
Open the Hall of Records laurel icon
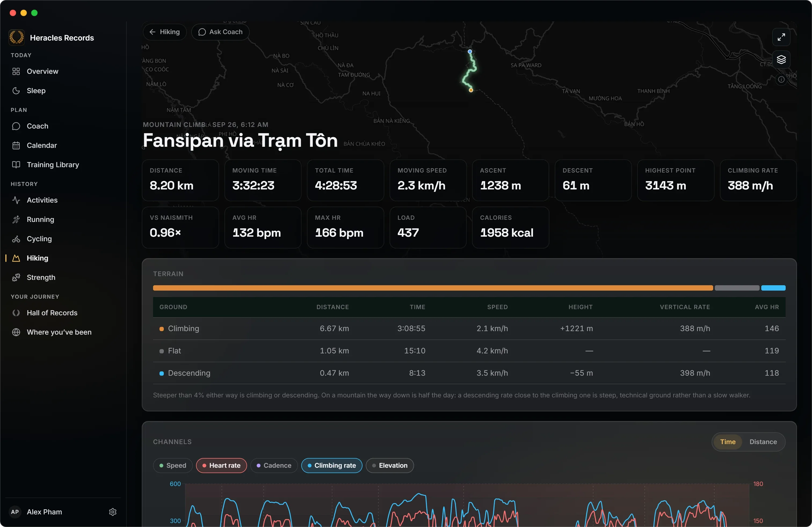(x=16, y=313)
